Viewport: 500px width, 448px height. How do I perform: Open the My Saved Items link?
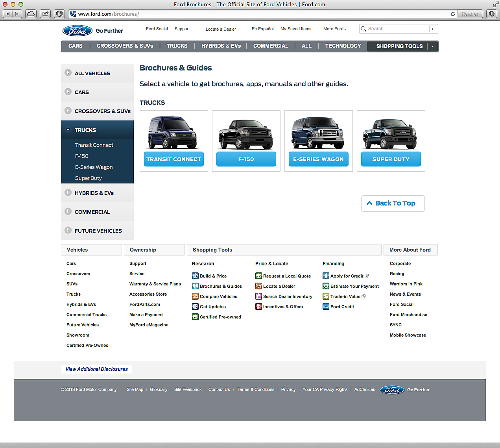296,29
